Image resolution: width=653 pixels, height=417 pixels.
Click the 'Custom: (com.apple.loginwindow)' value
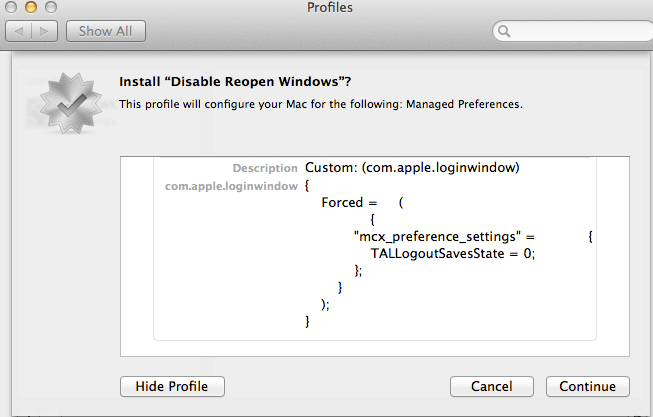point(412,167)
